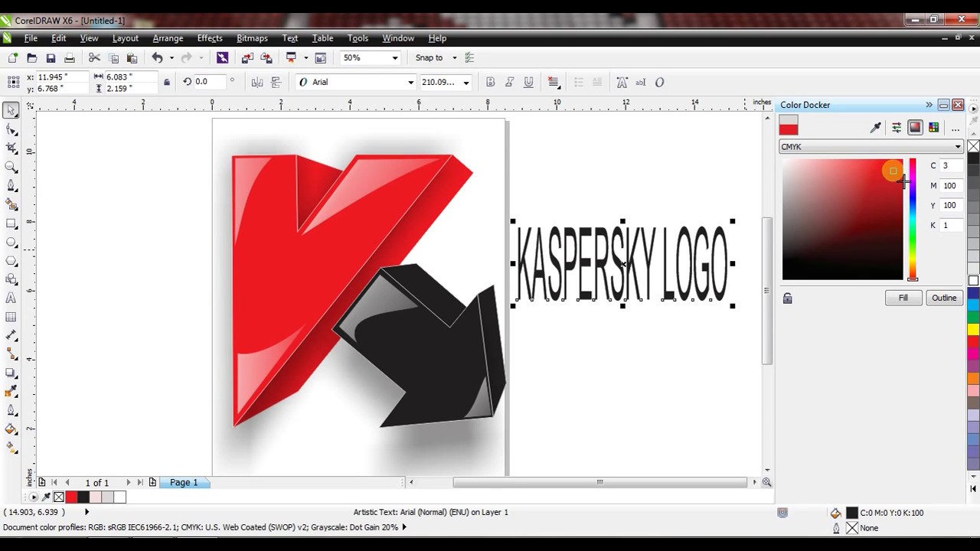Click the Outline button in Color Docker
The image size is (980, 551).
coord(944,298)
